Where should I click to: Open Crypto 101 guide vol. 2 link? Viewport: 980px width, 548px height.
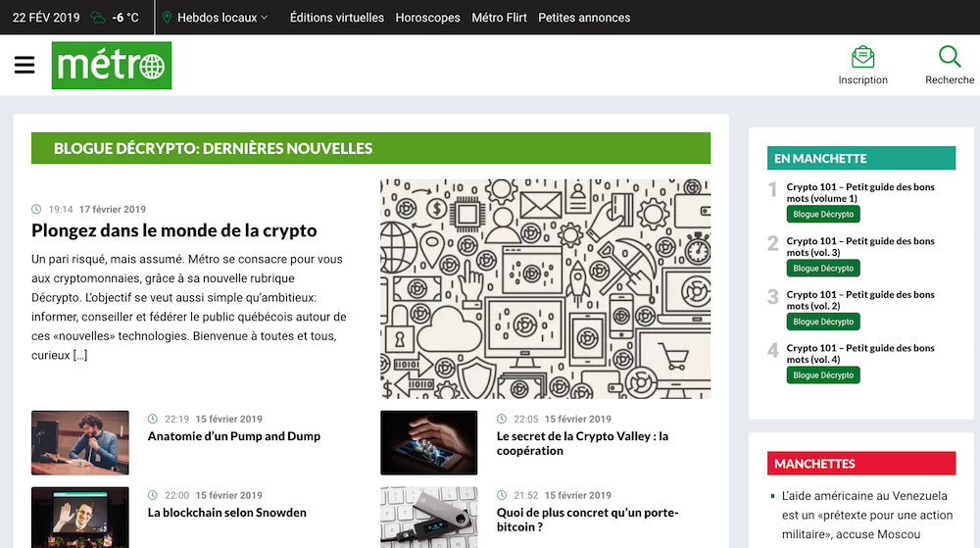coord(860,300)
